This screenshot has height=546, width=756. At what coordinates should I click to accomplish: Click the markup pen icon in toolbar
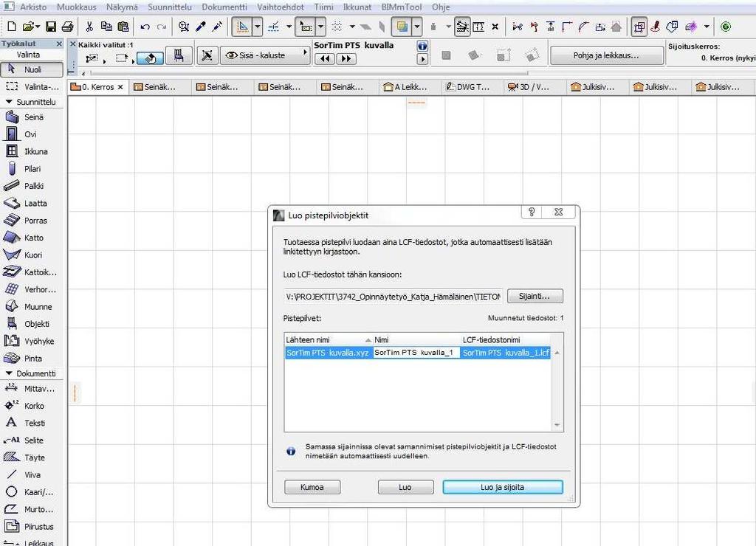click(x=655, y=27)
